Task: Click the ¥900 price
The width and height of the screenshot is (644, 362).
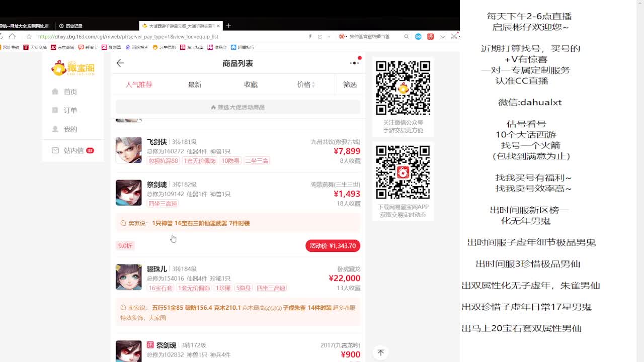Action: [x=351, y=354]
